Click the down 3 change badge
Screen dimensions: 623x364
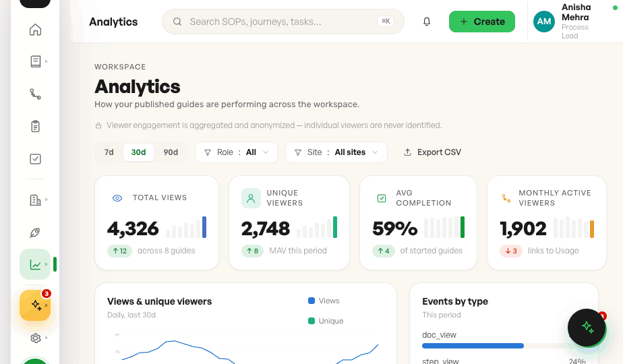click(x=511, y=251)
